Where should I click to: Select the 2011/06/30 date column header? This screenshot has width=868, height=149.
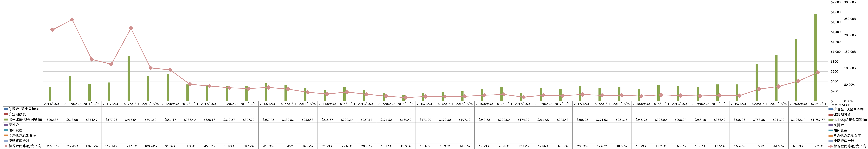tap(72, 104)
